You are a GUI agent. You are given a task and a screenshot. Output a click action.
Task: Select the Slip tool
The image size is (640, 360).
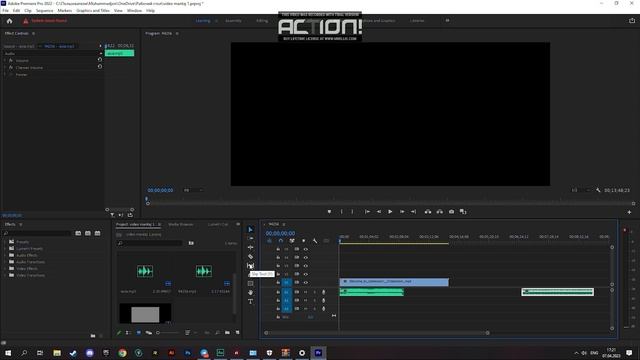(x=250, y=266)
